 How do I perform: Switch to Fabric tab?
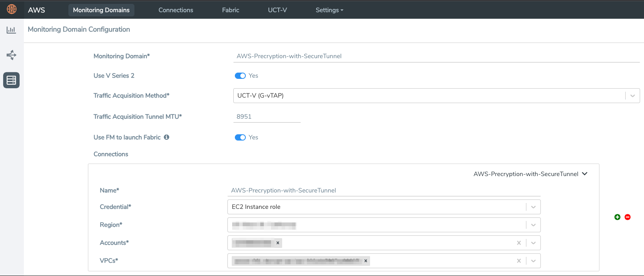(231, 10)
